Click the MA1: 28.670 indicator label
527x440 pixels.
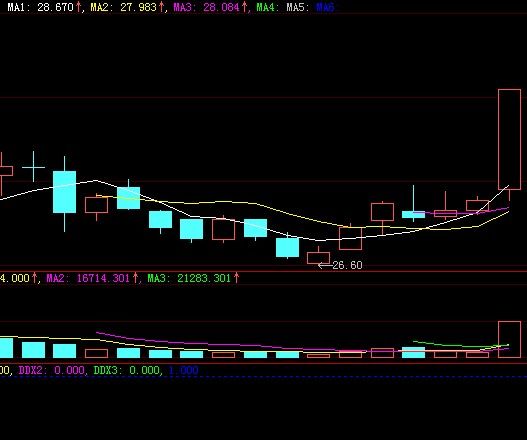(44, 7)
